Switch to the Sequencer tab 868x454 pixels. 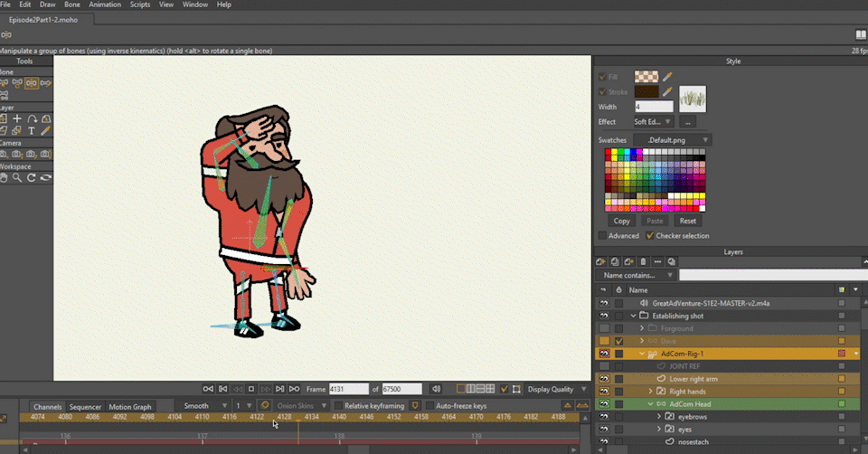coord(85,406)
